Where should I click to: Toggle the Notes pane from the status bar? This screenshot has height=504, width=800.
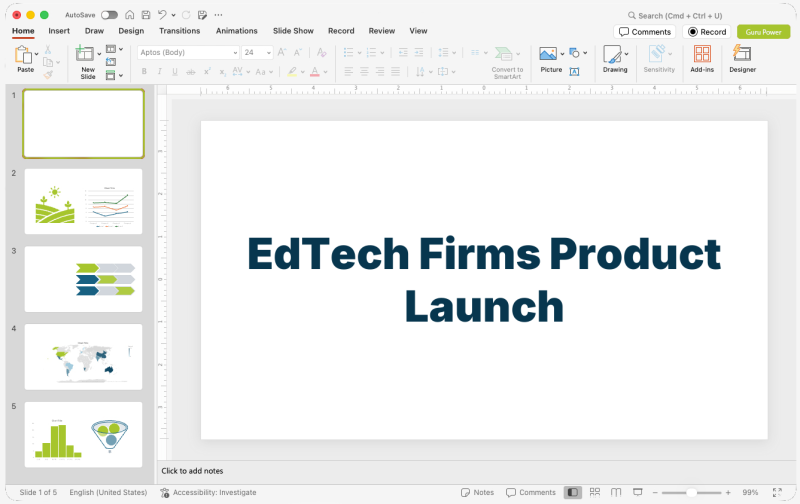[x=478, y=492]
